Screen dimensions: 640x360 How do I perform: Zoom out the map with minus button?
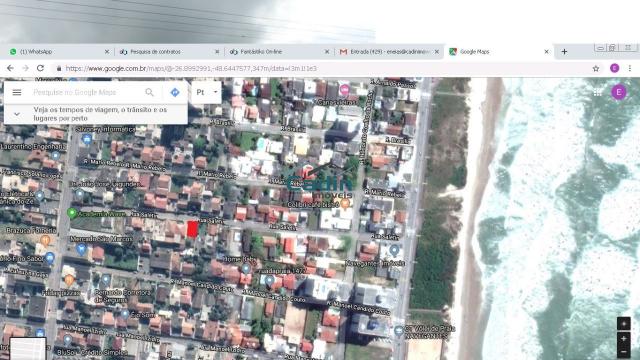coord(623,352)
